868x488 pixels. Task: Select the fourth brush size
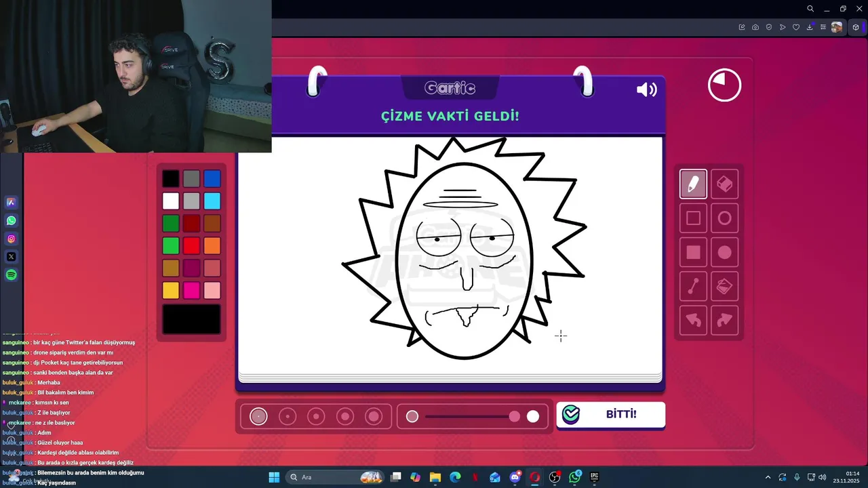[x=345, y=416]
